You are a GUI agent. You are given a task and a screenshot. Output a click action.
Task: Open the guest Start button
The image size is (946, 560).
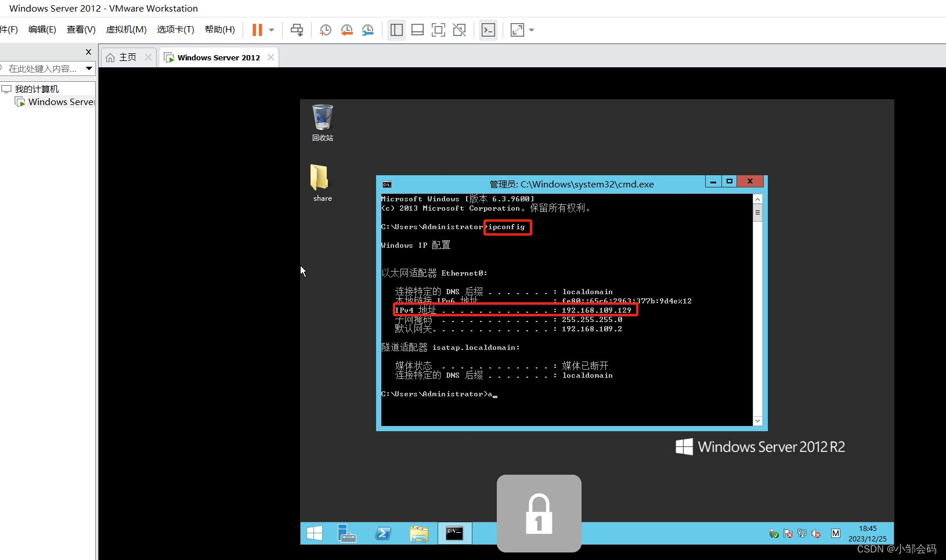pyautogui.click(x=315, y=533)
